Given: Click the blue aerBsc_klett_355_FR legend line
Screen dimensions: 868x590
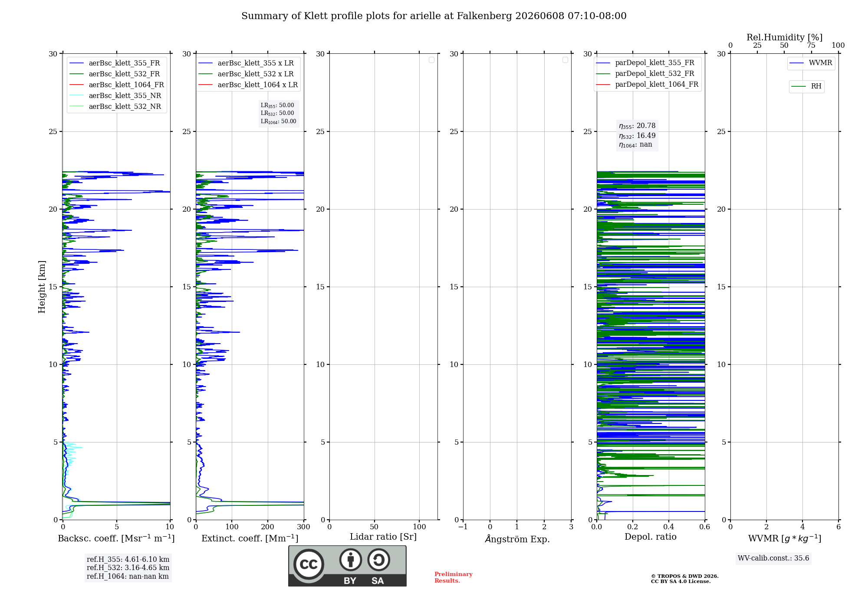Looking at the screenshot, I should pos(77,63).
